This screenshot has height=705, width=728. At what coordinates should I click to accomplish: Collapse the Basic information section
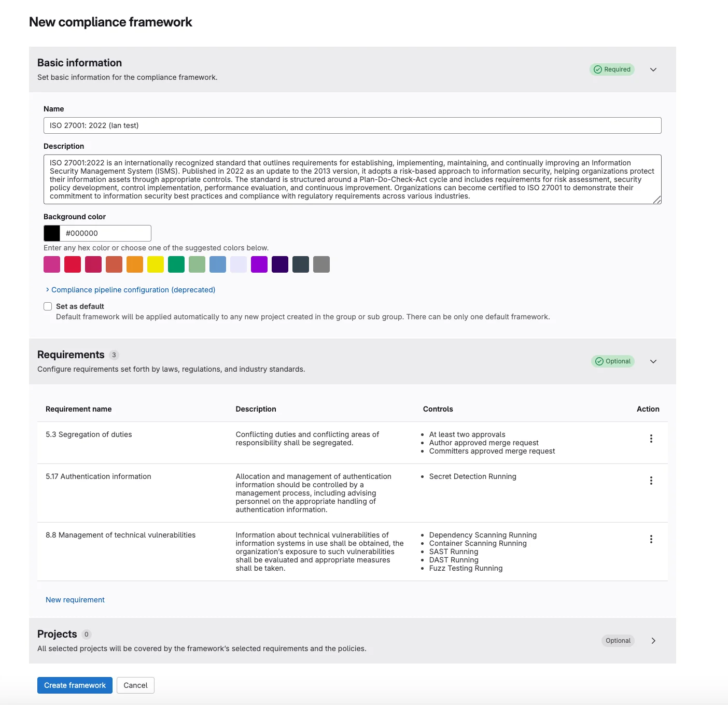click(x=653, y=69)
